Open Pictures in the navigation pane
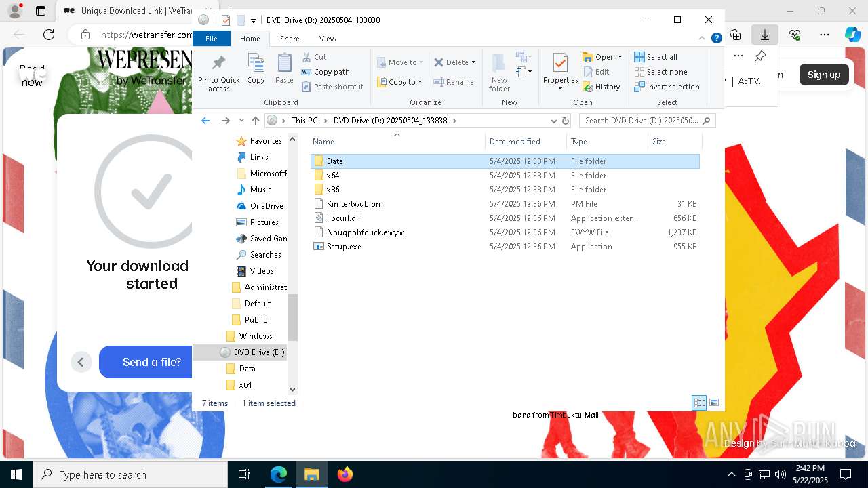 (x=257, y=222)
